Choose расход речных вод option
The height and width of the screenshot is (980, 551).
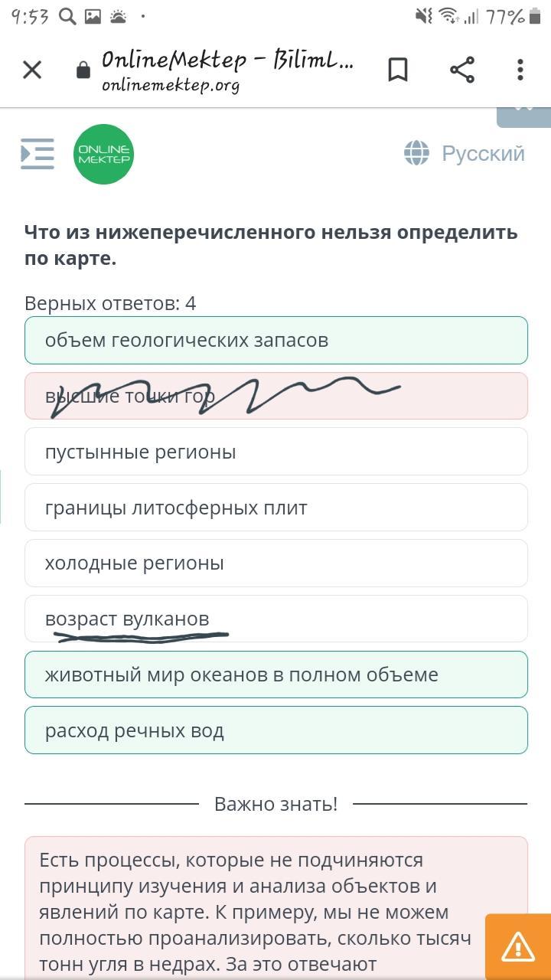[276, 730]
